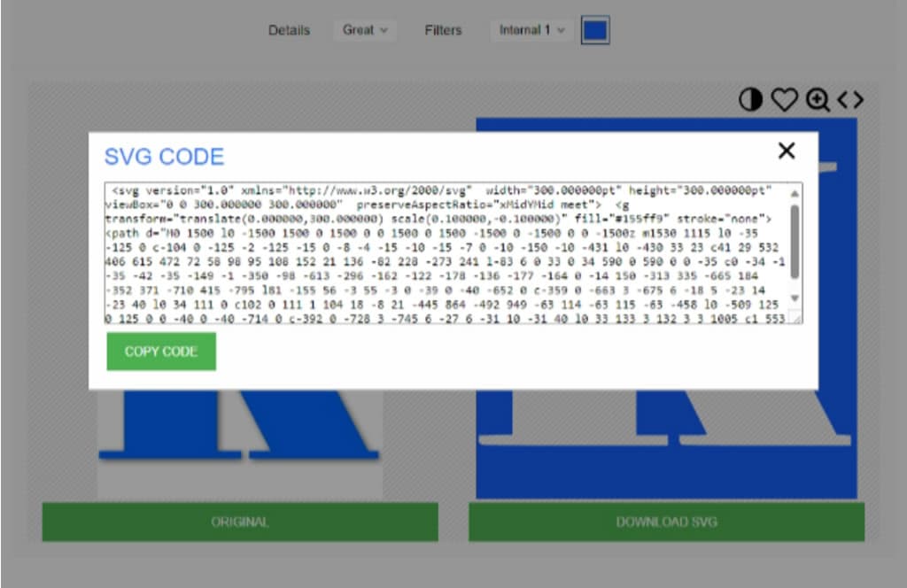Viewport: 907px width, 588px height.
Task: Click the DOWNLOAD SVG button
Action: coord(666,522)
